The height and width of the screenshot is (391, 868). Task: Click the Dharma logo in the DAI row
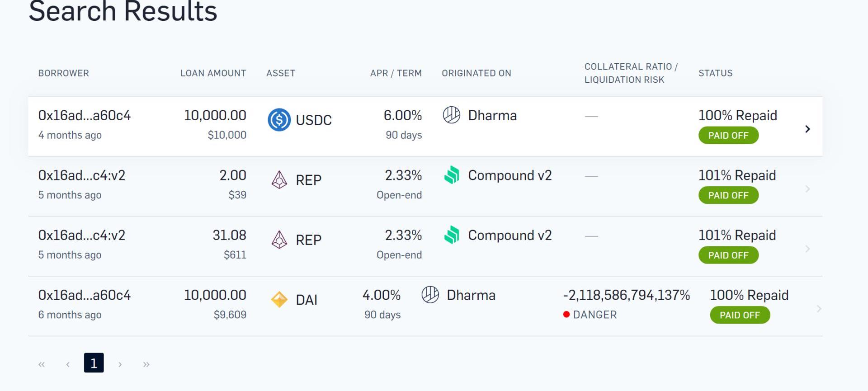(x=430, y=295)
